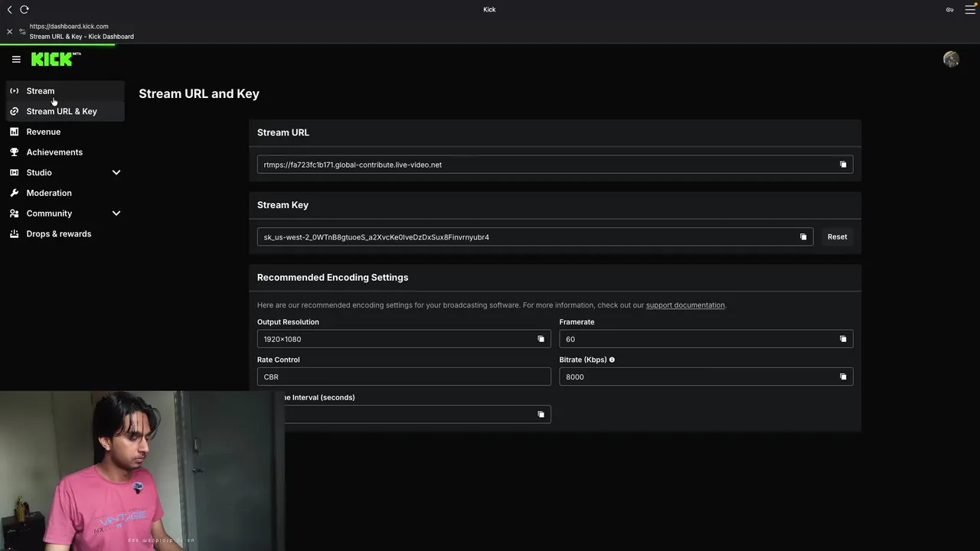Reload the page with refresh icon
Viewport: 980px width, 551px height.
tap(24, 9)
